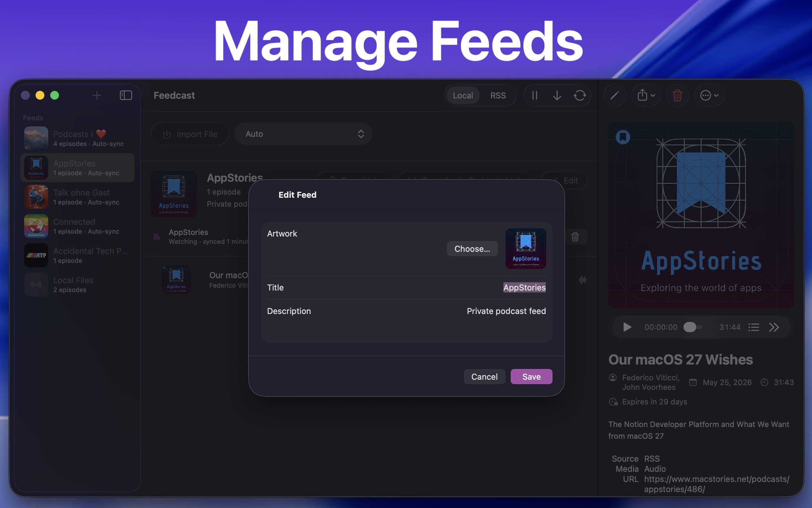Screen dimensions: 812x508
Task: Cancel the Edit Feed dialog
Action: click(x=484, y=377)
